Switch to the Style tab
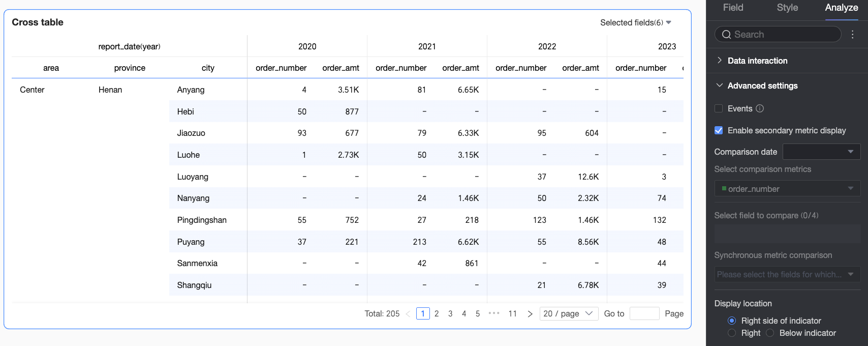This screenshot has width=868, height=346. [x=787, y=8]
